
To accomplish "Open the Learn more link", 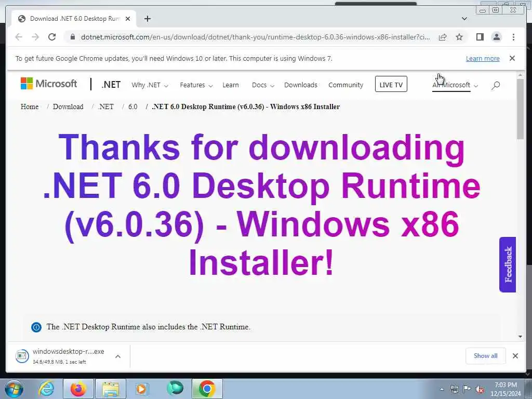I will (483, 58).
